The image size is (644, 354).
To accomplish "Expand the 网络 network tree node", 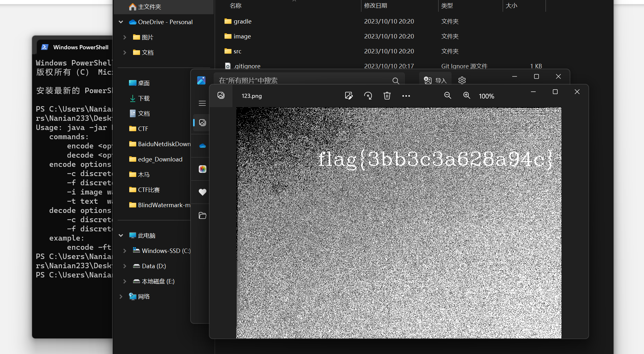I will (121, 296).
